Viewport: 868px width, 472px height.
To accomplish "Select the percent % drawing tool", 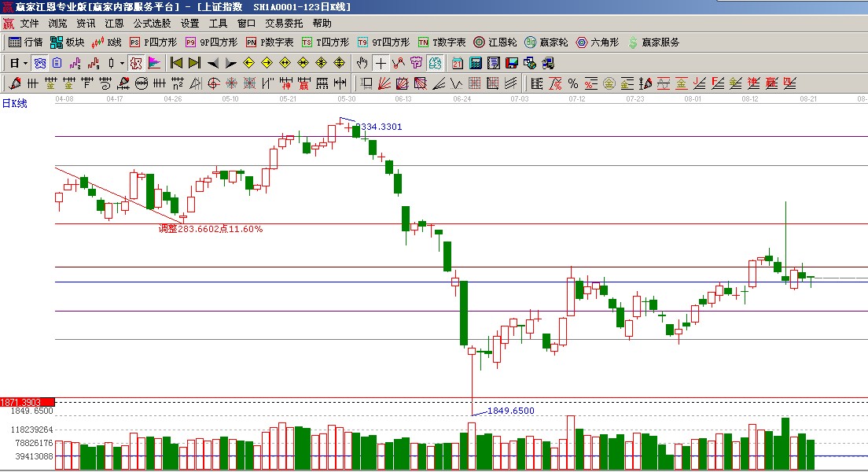I will pos(573,83).
